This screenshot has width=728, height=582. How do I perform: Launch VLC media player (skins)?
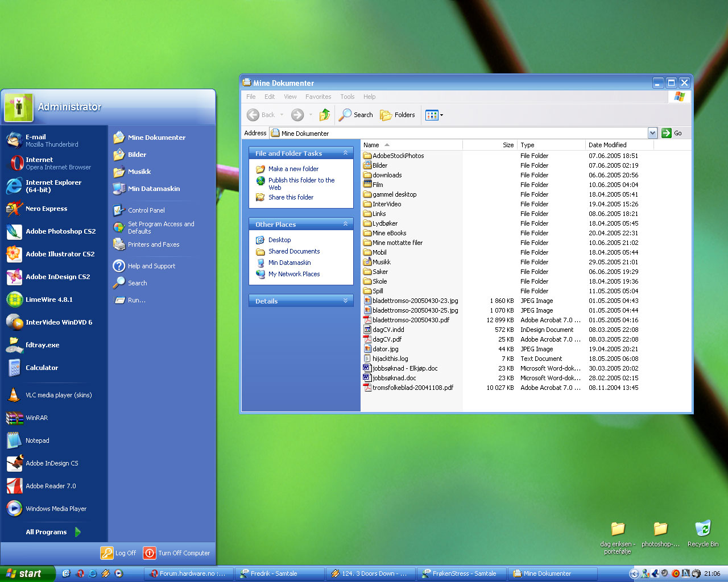[51, 395]
